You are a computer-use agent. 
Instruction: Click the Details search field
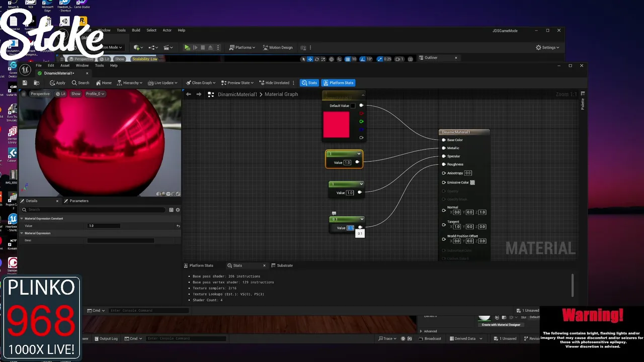click(x=93, y=210)
